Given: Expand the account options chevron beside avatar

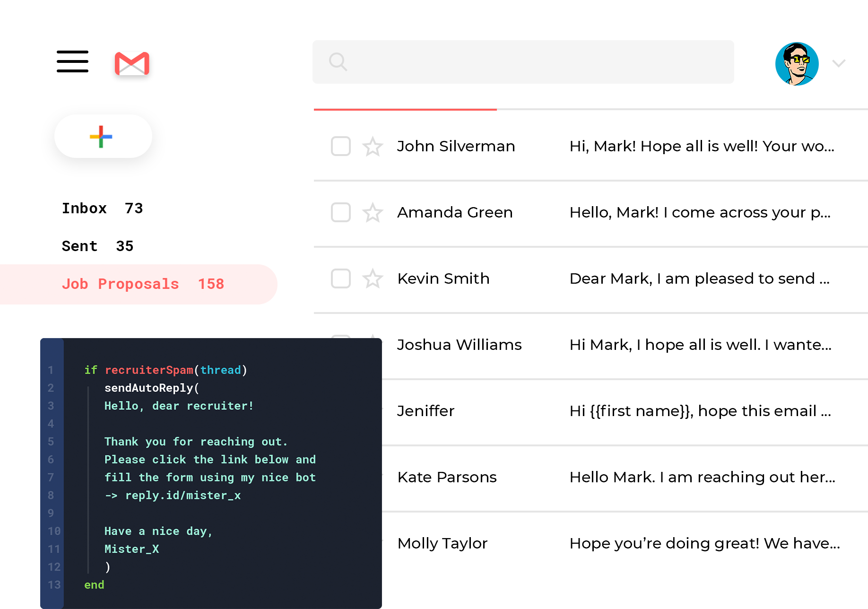Looking at the screenshot, I should (839, 64).
